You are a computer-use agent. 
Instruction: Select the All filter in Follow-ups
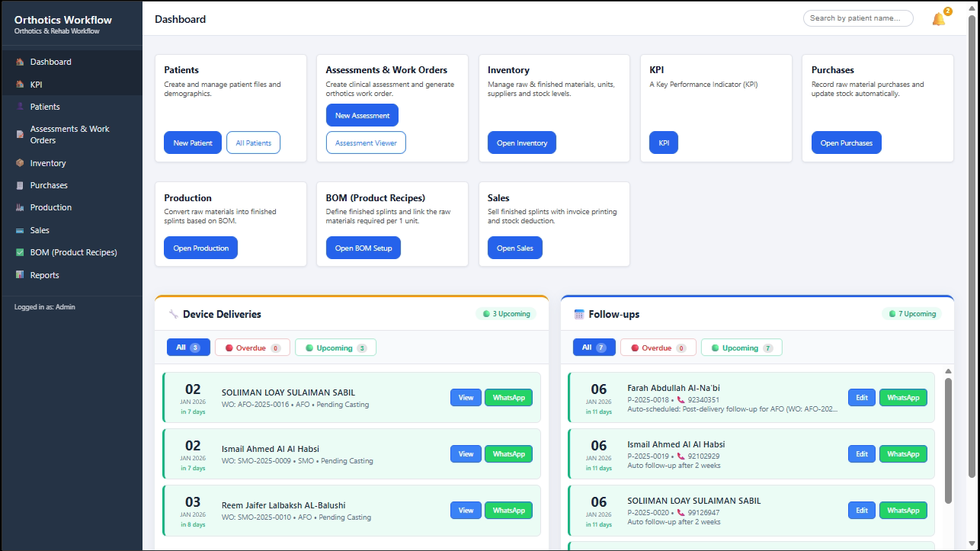coord(594,348)
